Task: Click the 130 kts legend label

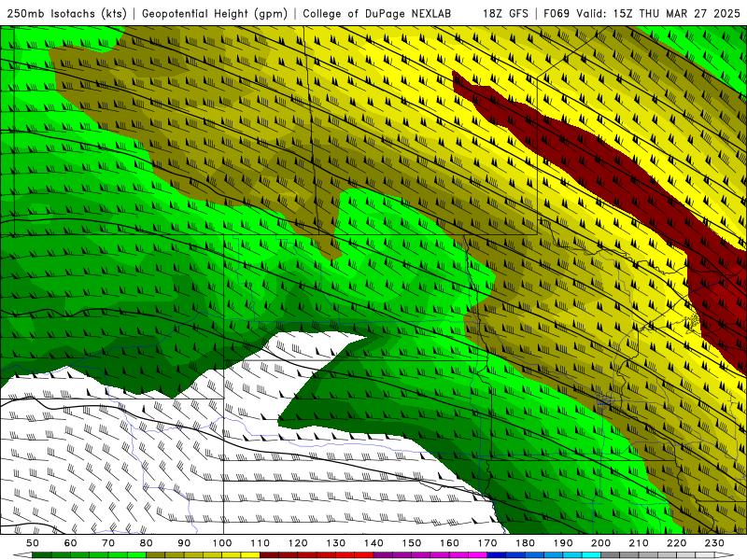Action: tap(336, 543)
